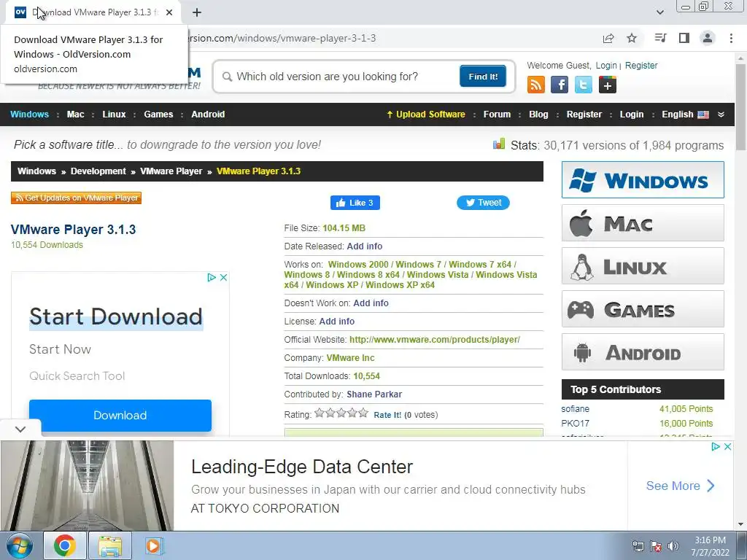The image size is (747, 560).
Task: Click the blue Download ad button
Action: (120, 415)
